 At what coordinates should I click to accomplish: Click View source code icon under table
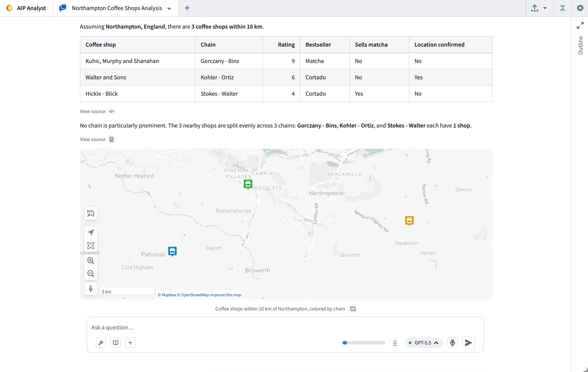tap(111, 111)
